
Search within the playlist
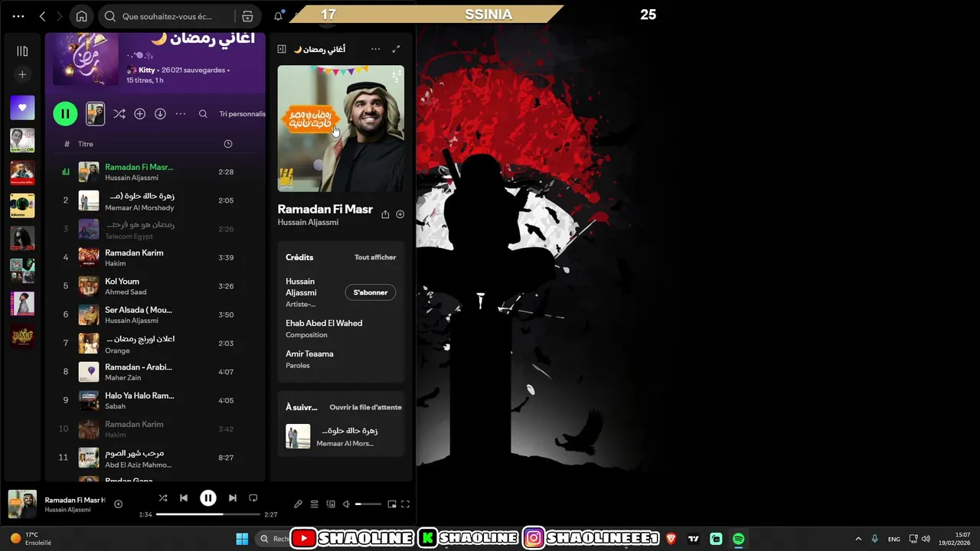point(203,114)
